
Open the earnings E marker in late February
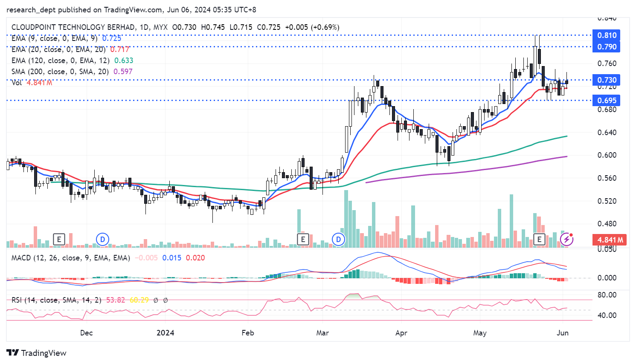tap(303, 239)
